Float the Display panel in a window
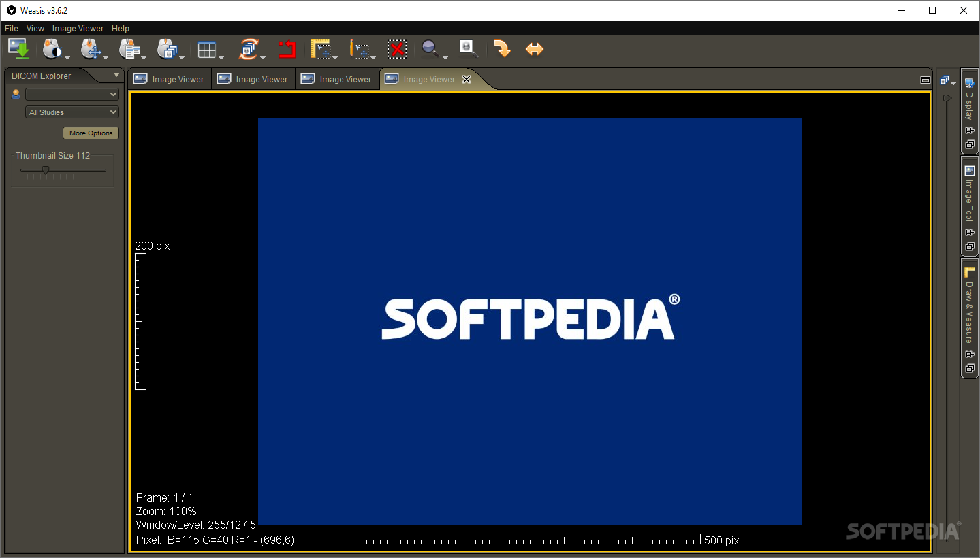This screenshot has height=558, width=980. tap(970, 144)
